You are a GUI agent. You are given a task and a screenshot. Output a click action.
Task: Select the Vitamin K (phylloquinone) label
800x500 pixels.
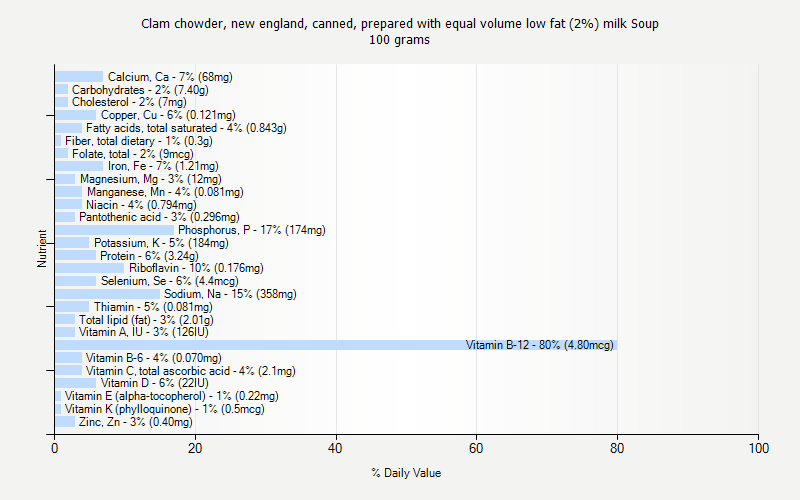coord(164,409)
